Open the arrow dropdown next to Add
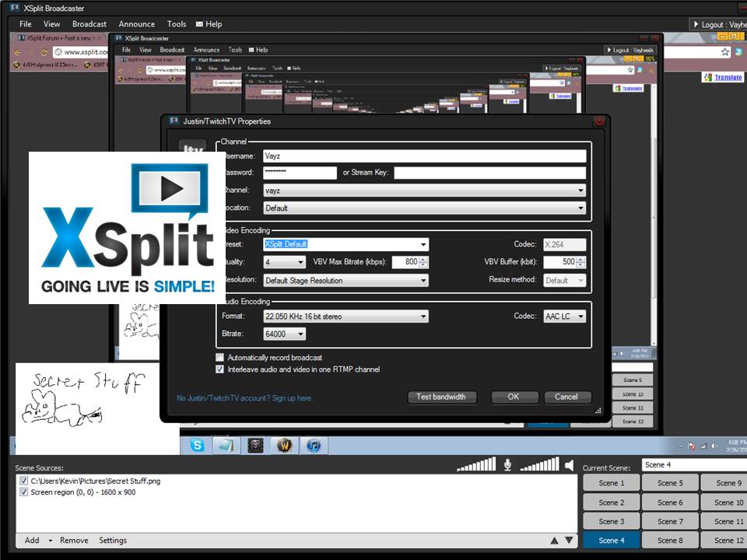The width and height of the screenshot is (747, 560). coord(50,541)
